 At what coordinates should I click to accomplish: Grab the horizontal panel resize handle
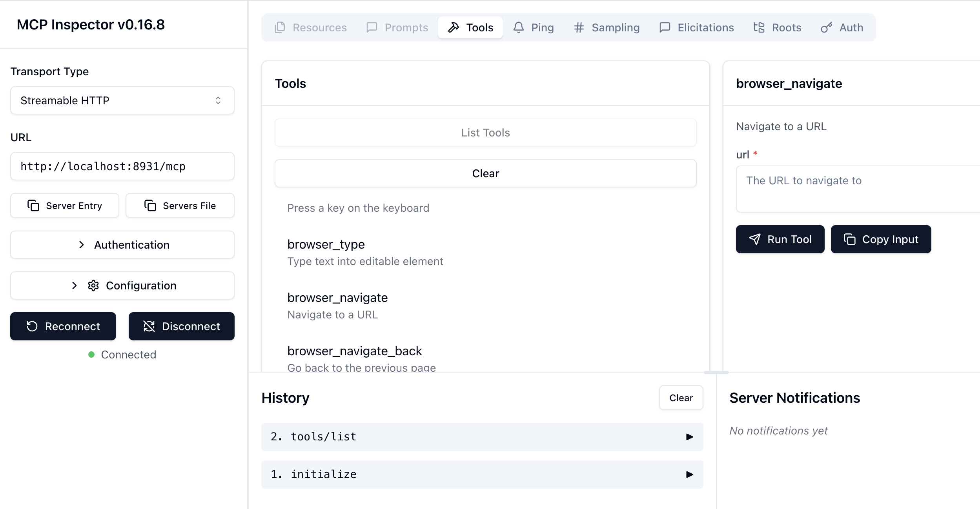click(x=716, y=372)
